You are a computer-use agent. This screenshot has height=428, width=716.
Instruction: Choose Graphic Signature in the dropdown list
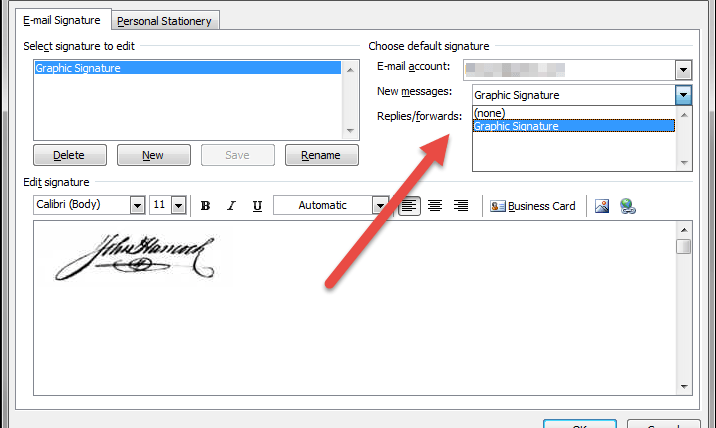pyautogui.click(x=574, y=126)
